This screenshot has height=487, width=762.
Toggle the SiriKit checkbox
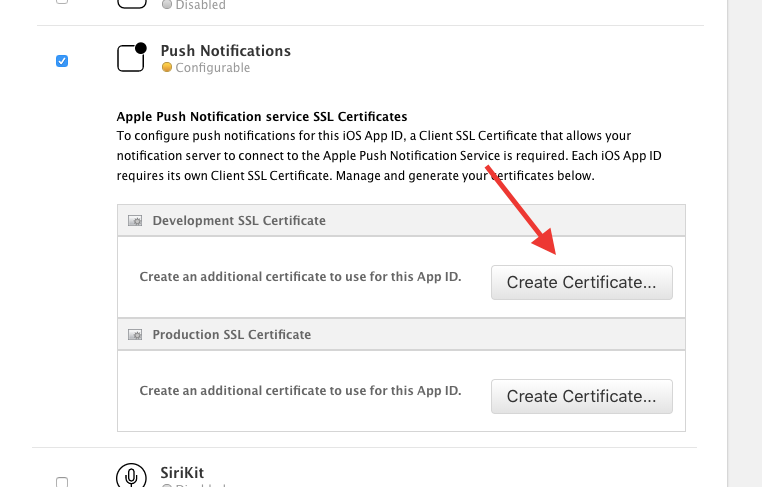click(x=62, y=482)
